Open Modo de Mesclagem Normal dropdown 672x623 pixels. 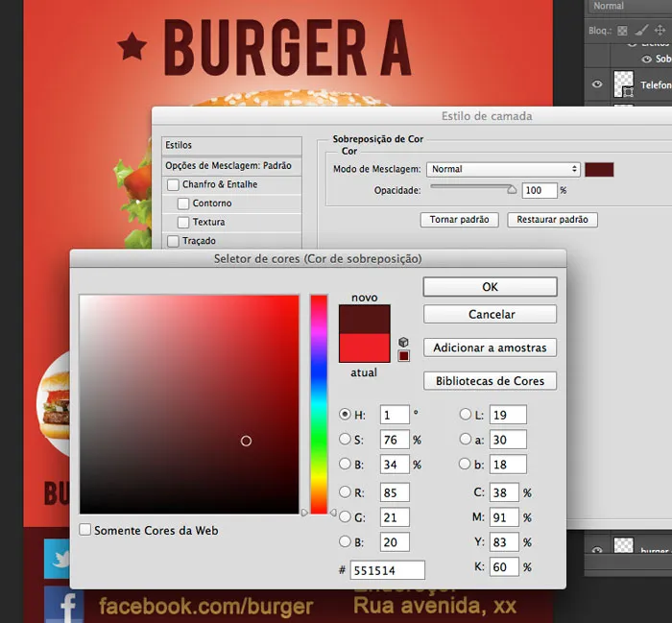(503, 169)
